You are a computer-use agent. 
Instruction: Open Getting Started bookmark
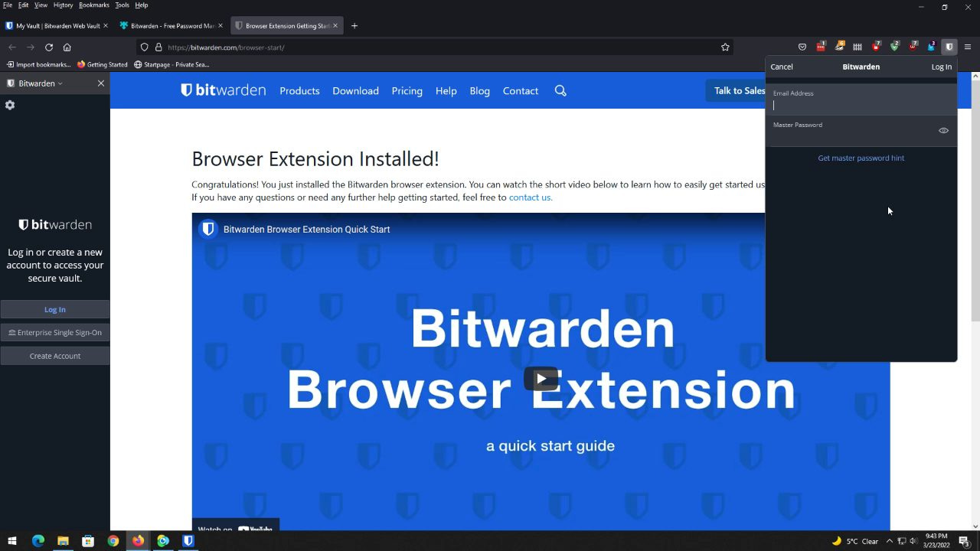102,64
